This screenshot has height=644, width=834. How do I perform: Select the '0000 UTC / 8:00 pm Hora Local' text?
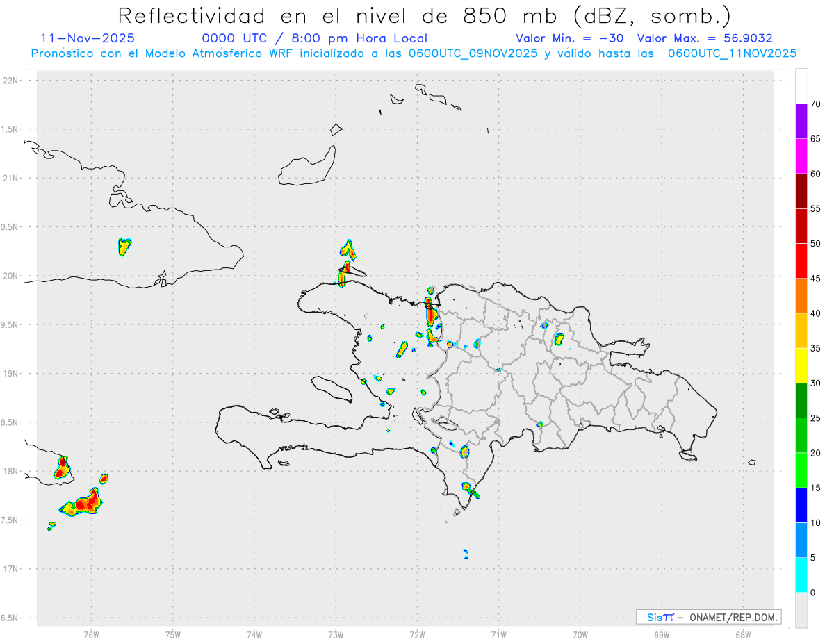[315, 38]
